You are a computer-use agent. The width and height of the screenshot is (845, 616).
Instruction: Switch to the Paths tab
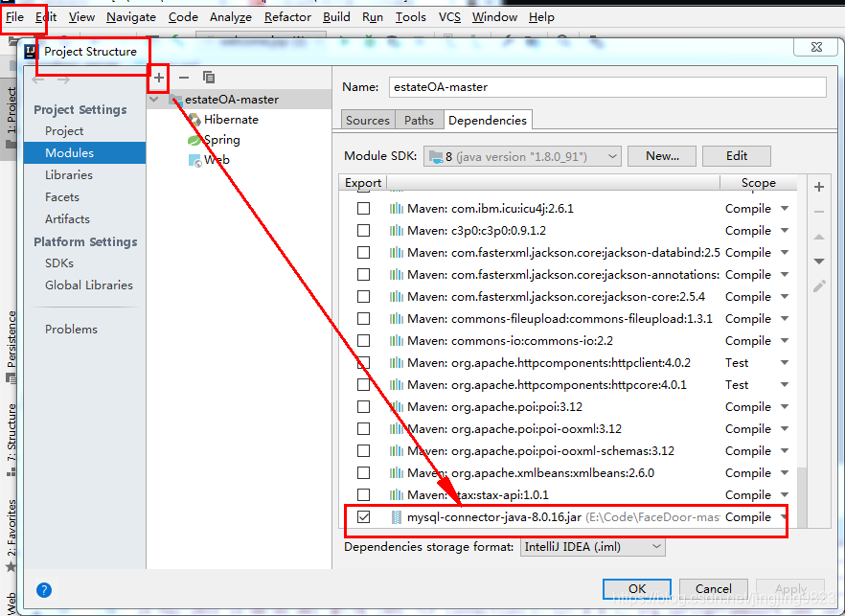click(419, 120)
